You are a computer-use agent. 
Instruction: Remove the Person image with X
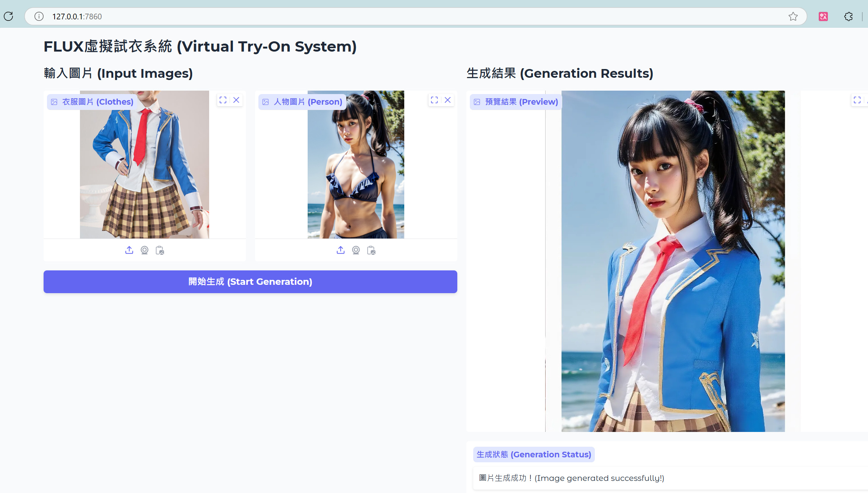point(448,100)
